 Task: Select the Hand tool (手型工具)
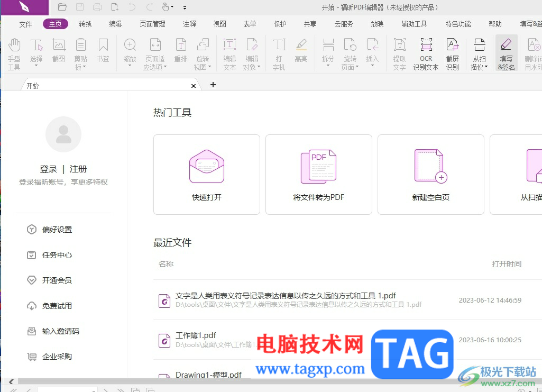(14, 53)
